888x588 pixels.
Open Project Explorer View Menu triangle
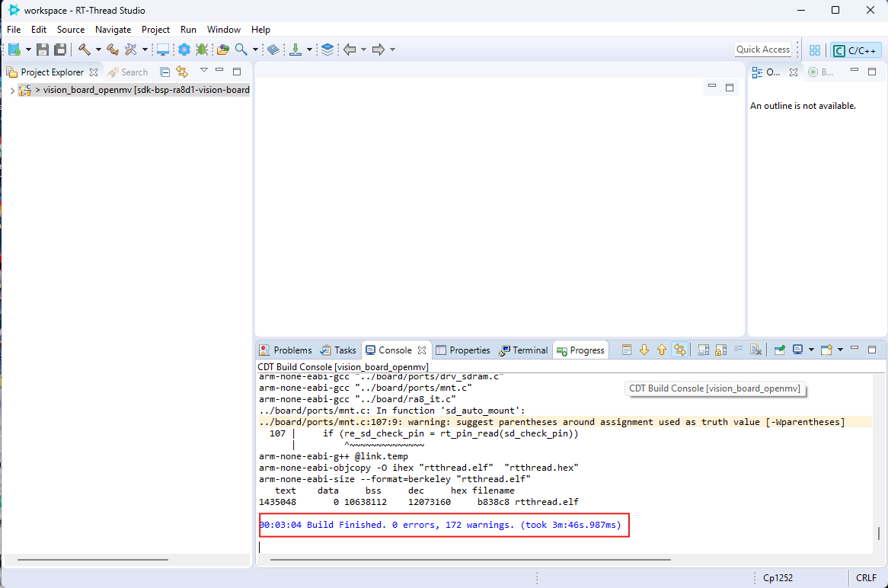click(x=203, y=71)
